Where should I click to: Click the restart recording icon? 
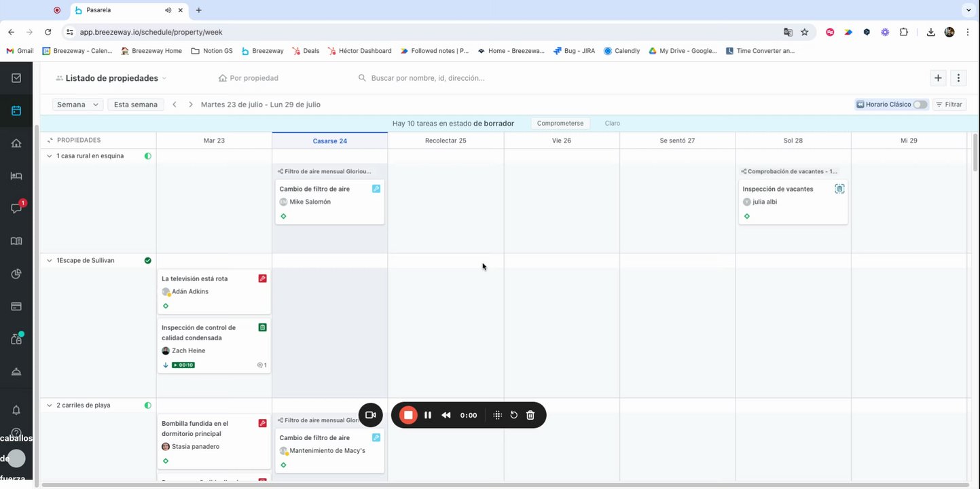(513, 415)
